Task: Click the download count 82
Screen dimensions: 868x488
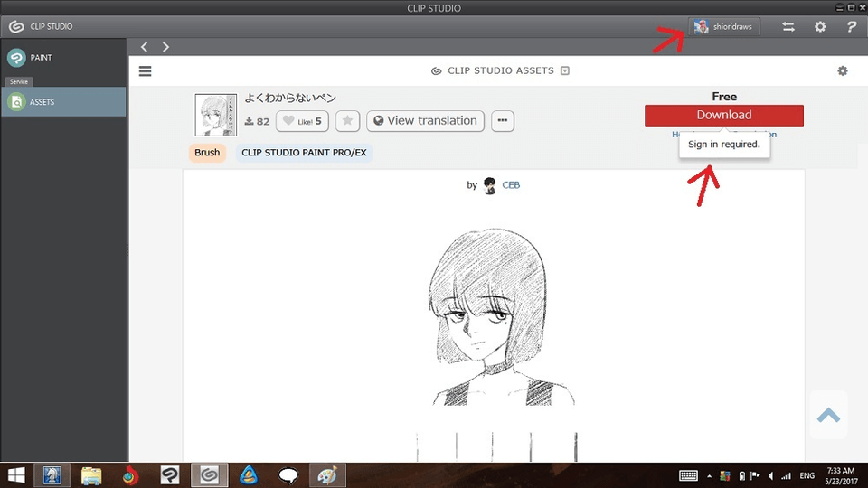Action: 258,122
